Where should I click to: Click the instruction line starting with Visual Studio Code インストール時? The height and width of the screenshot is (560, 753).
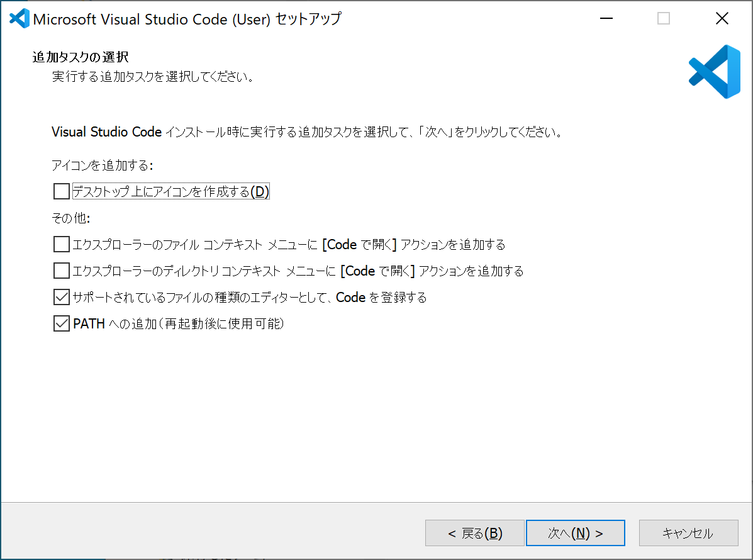pyautogui.click(x=307, y=132)
